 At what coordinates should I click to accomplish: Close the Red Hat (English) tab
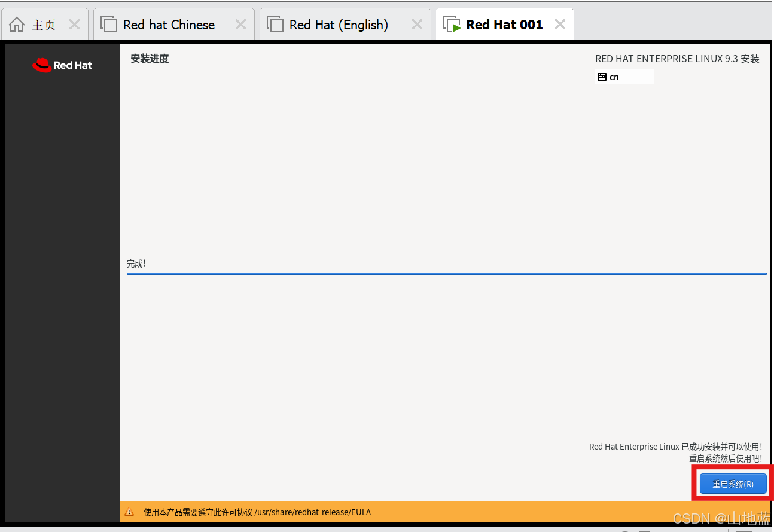click(417, 25)
